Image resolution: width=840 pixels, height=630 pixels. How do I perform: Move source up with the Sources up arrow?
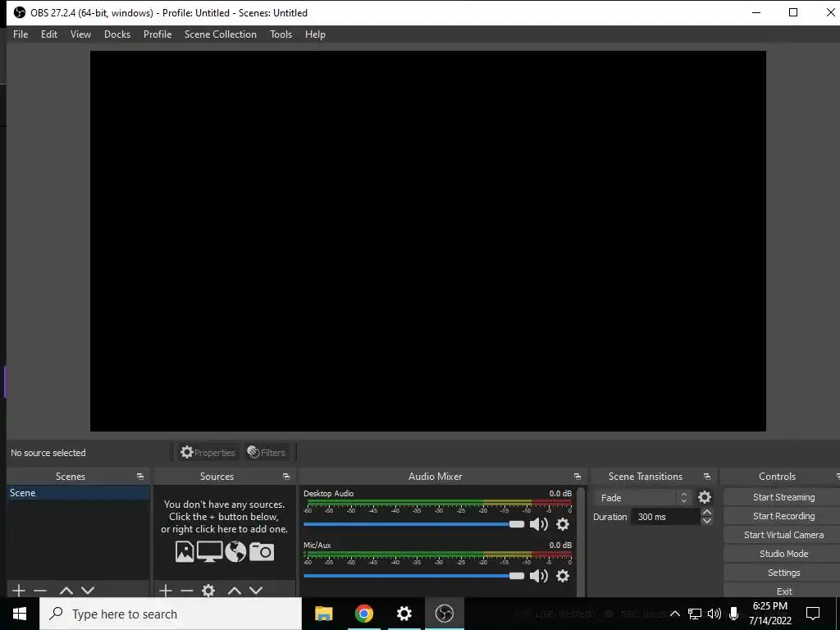pos(235,591)
